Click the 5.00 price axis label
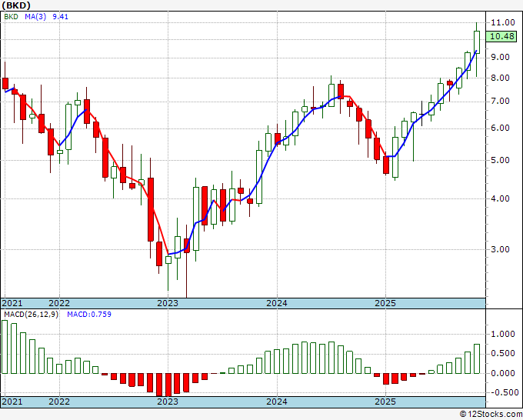 500,160
